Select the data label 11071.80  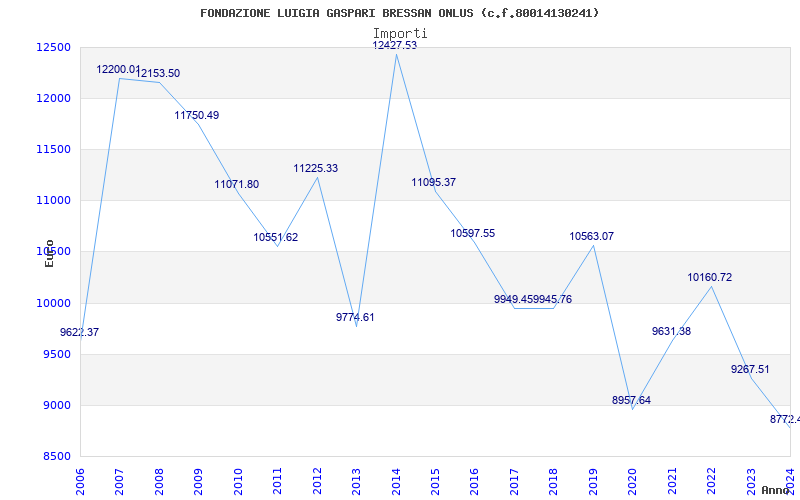click(237, 185)
